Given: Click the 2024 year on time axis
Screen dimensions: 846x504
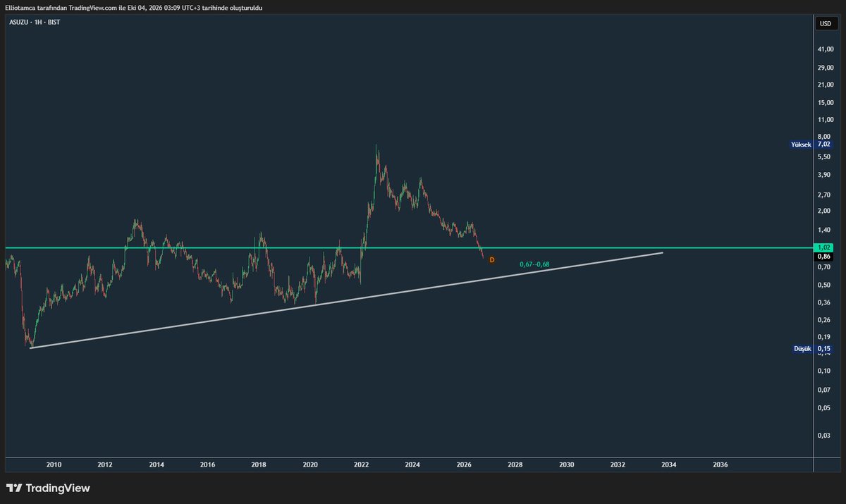Looking at the screenshot, I should coord(412,465).
